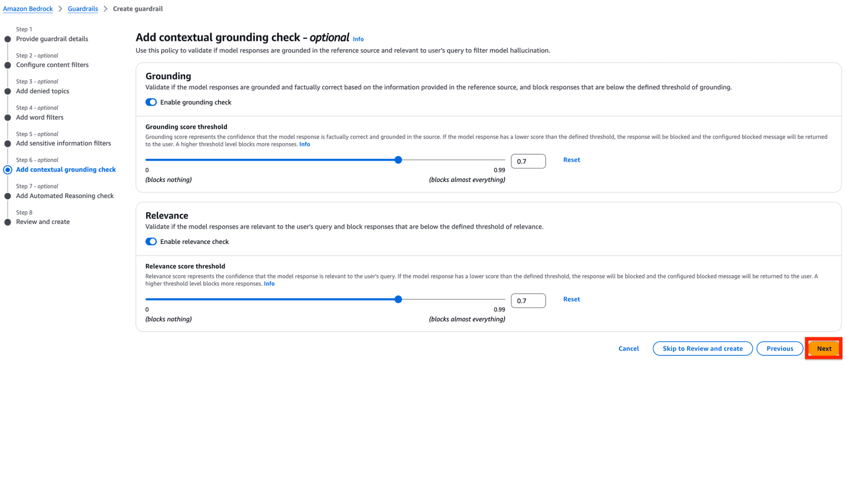This screenshot has width=846, height=504.
Task: Disable the Enable relevance check toggle
Action: coord(151,241)
